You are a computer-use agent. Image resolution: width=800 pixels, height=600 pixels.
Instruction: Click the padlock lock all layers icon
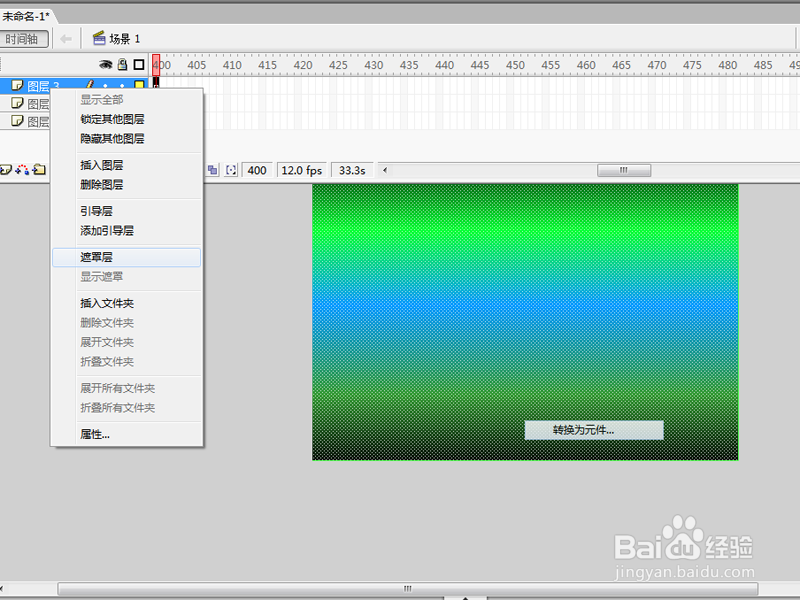(122, 64)
